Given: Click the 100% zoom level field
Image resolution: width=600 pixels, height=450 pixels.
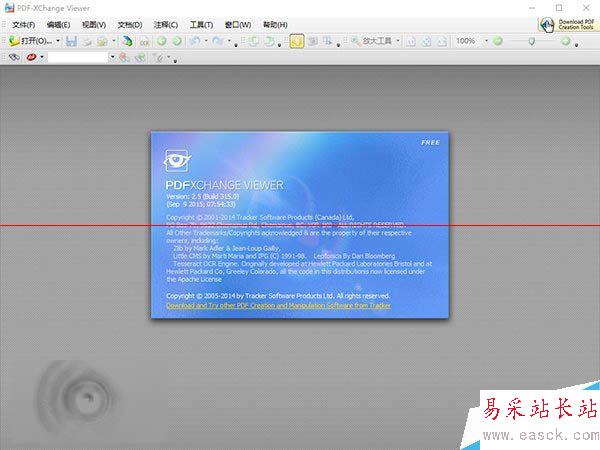Looking at the screenshot, I should pyautogui.click(x=467, y=41).
